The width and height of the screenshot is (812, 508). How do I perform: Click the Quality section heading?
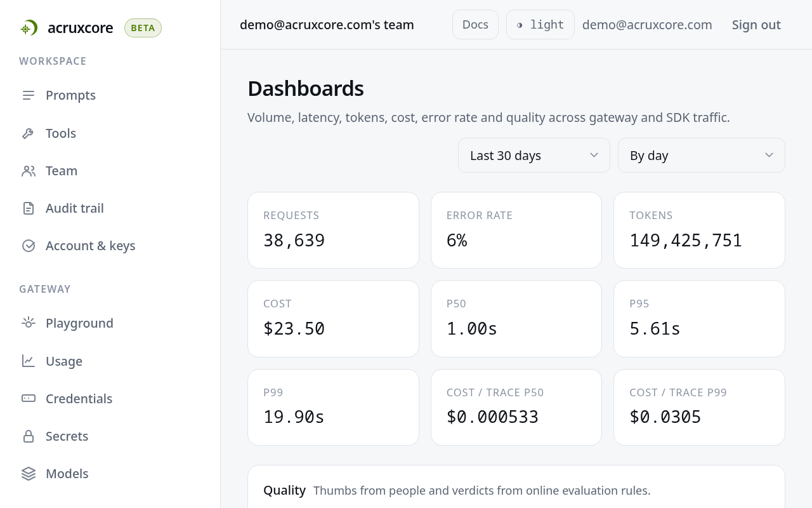click(x=285, y=490)
